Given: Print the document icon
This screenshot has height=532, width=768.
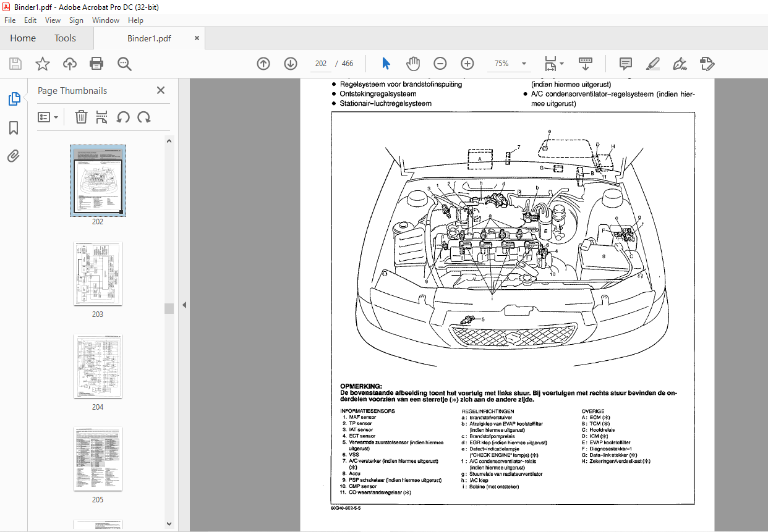Looking at the screenshot, I should coord(96,64).
